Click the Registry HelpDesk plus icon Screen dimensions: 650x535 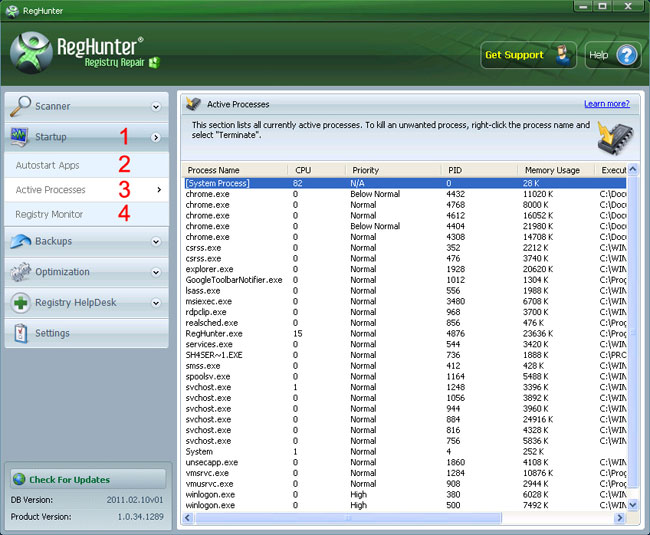click(x=21, y=302)
